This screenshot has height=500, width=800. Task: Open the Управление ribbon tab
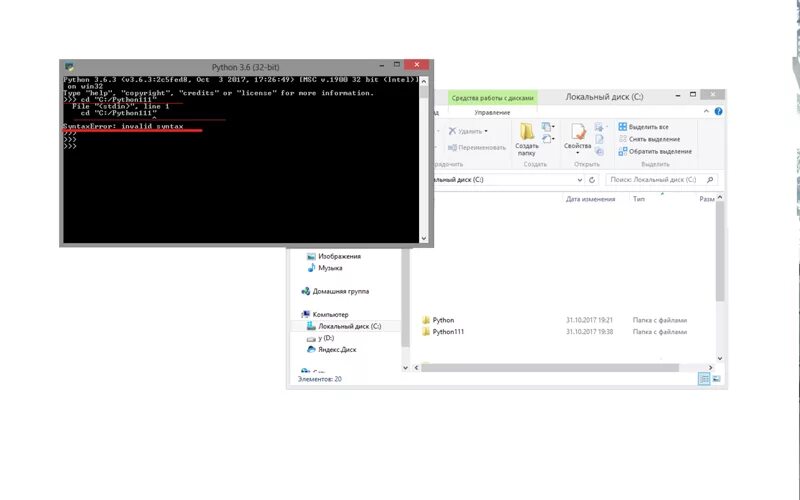click(492, 112)
